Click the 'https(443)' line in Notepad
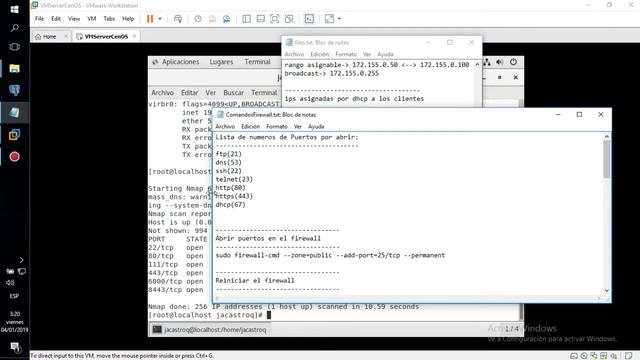640x360 pixels. [x=234, y=196]
